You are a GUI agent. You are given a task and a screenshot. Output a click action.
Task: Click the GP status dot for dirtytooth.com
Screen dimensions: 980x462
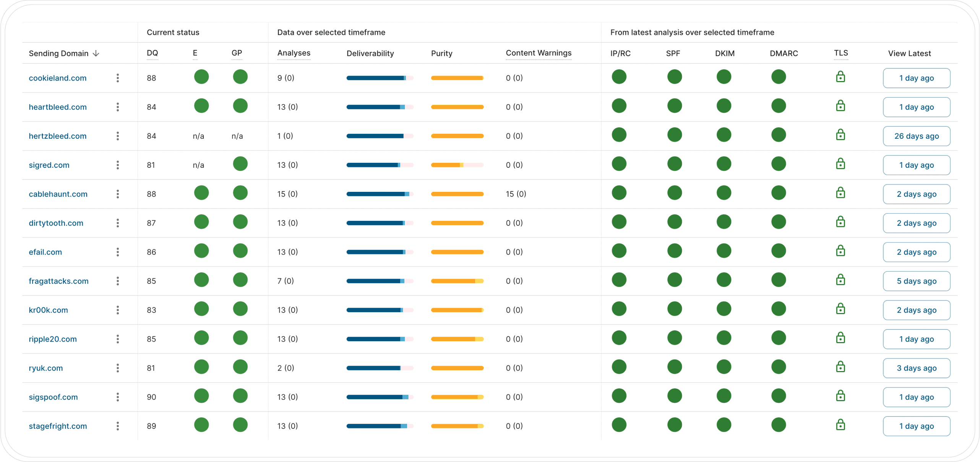pos(240,222)
